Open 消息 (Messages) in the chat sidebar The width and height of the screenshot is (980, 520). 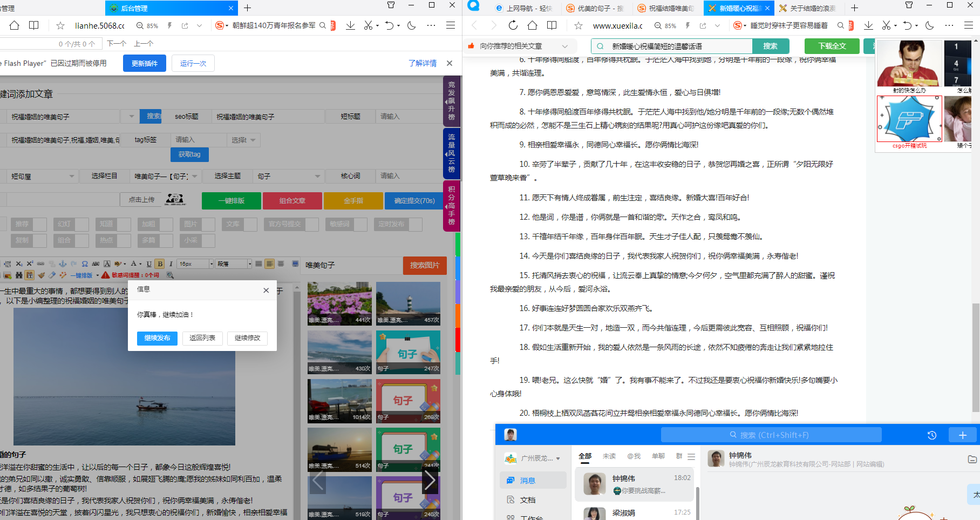527,480
